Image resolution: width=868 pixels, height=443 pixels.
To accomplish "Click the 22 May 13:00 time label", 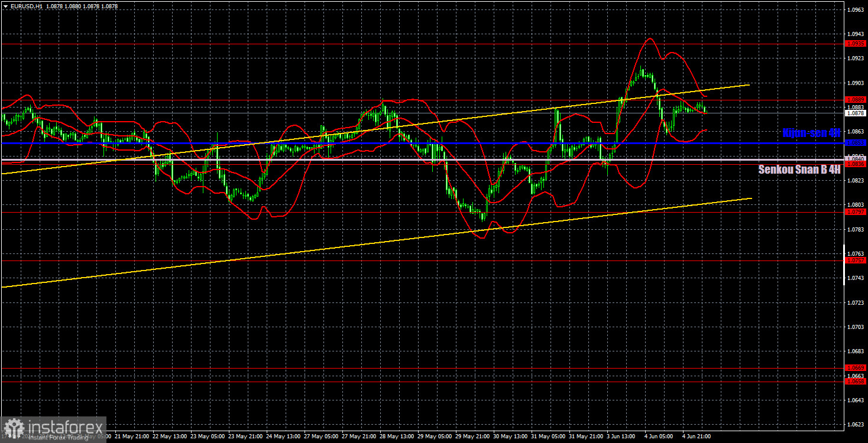I will 169,437.
